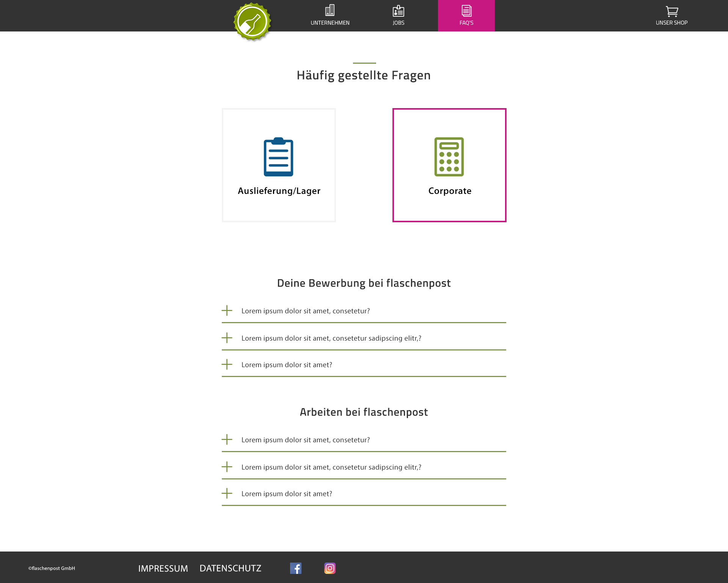Click the shopping cart icon

(x=672, y=11)
